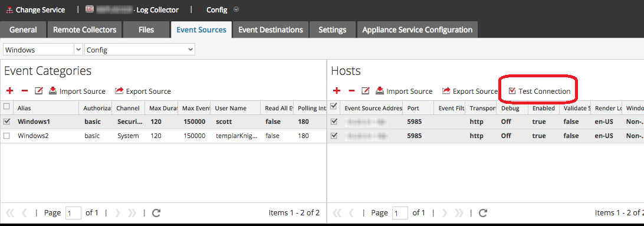This screenshot has height=226, width=644.
Task: Refresh the Event Categories list
Action: (x=156, y=213)
